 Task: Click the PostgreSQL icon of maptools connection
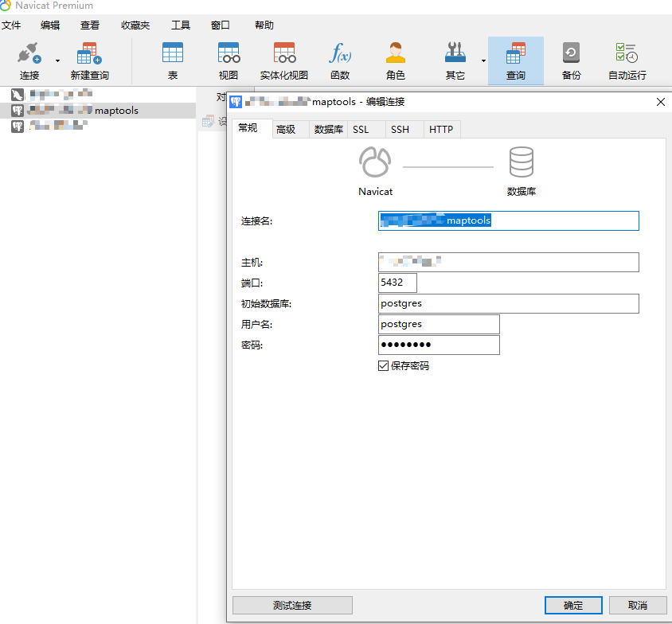[x=18, y=111]
